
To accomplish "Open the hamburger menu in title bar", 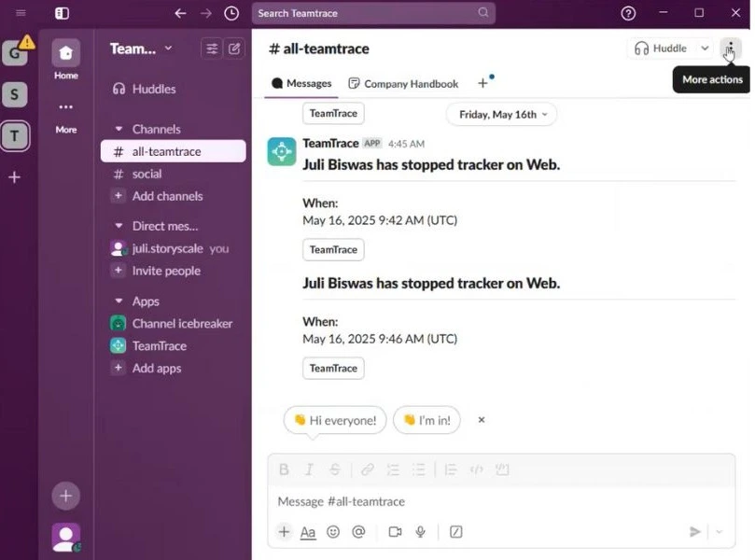I will coord(21,13).
